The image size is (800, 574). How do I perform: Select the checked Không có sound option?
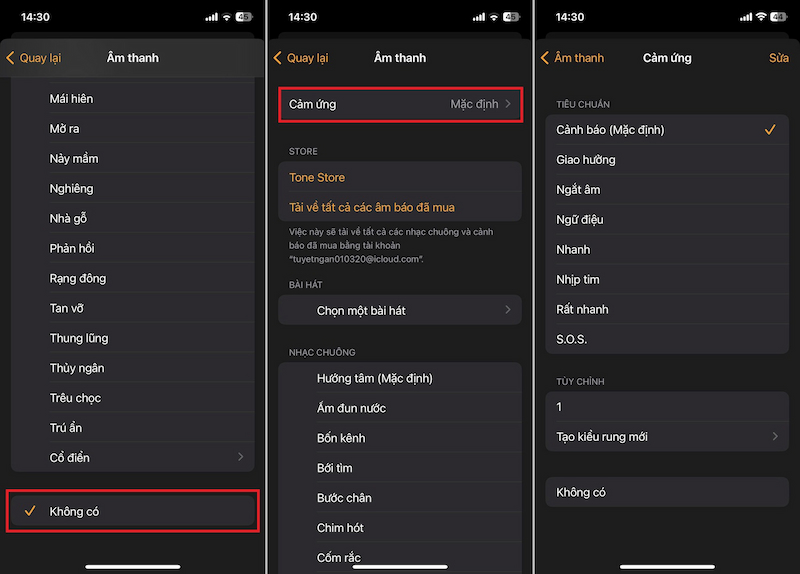coord(133,512)
